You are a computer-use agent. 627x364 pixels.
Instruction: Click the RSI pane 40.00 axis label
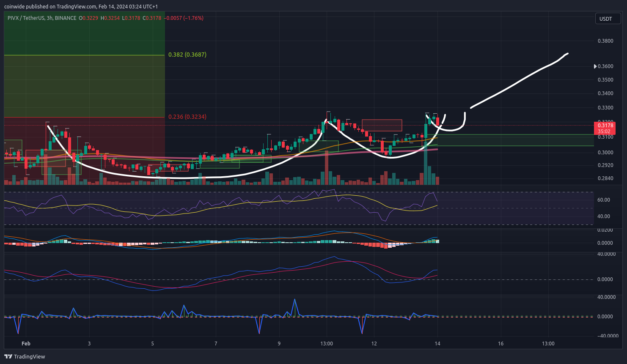tap(604, 216)
